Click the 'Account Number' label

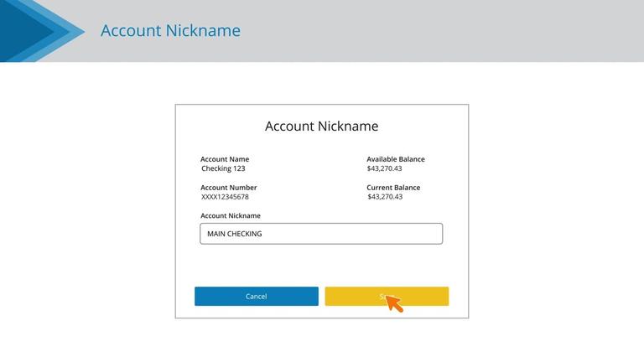(228, 187)
